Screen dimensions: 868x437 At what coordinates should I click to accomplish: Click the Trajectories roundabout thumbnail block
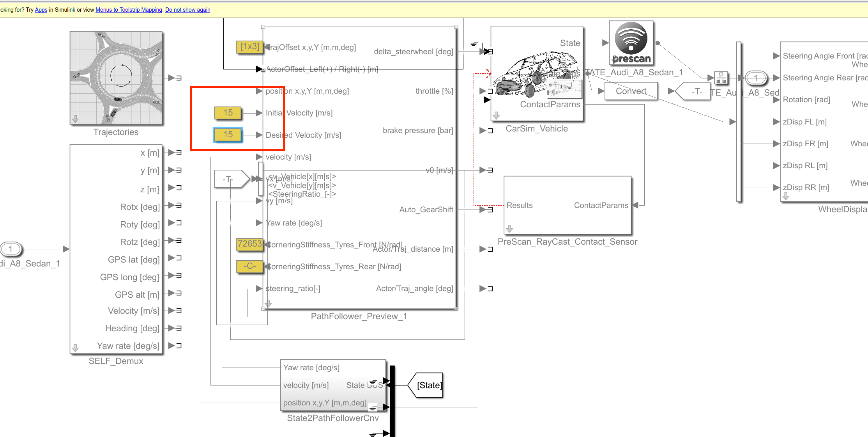116,78
